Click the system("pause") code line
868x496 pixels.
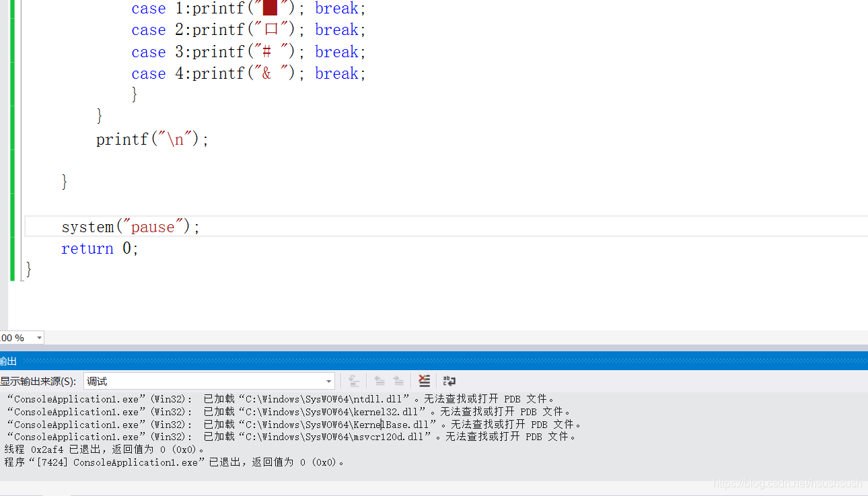(131, 227)
